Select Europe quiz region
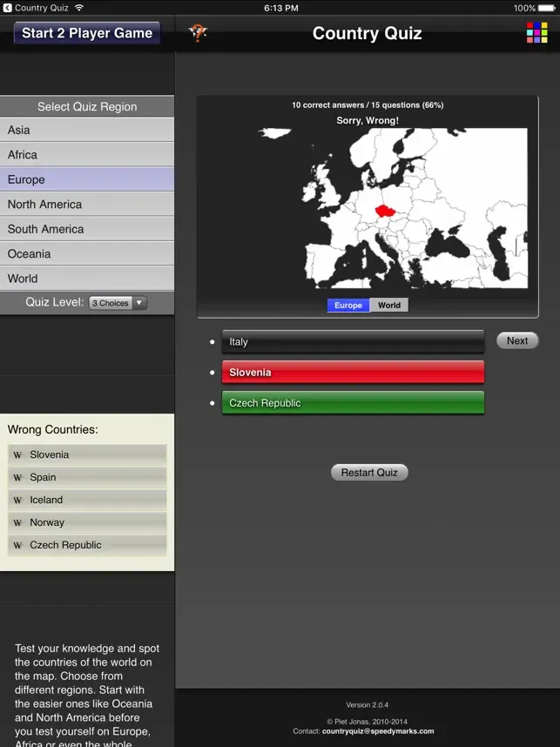The image size is (560, 747). click(x=87, y=179)
